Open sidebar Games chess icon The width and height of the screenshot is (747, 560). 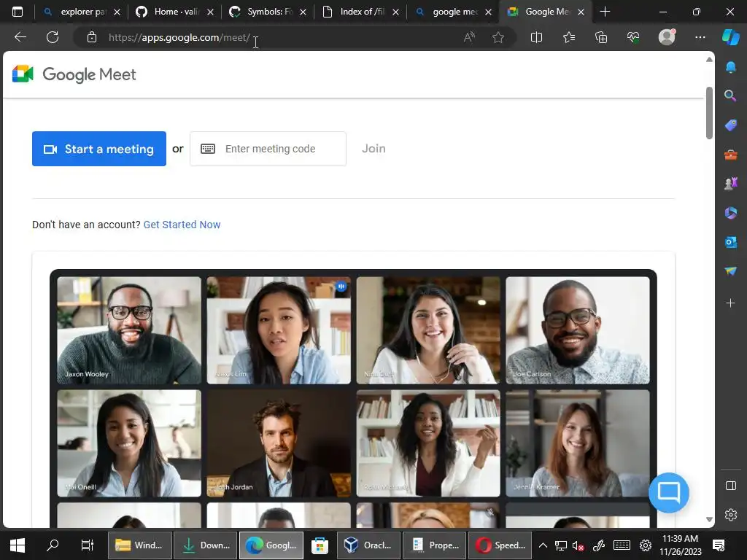click(x=730, y=184)
